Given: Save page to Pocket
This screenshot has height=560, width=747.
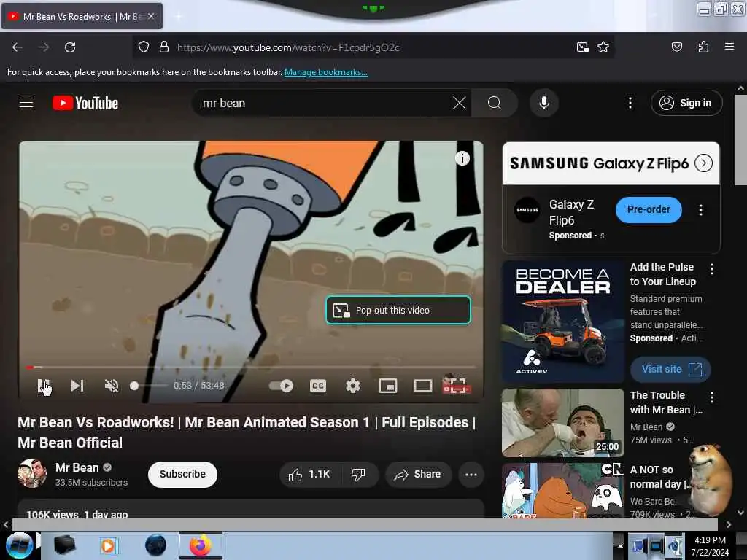Looking at the screenshot, I should 676,47.
